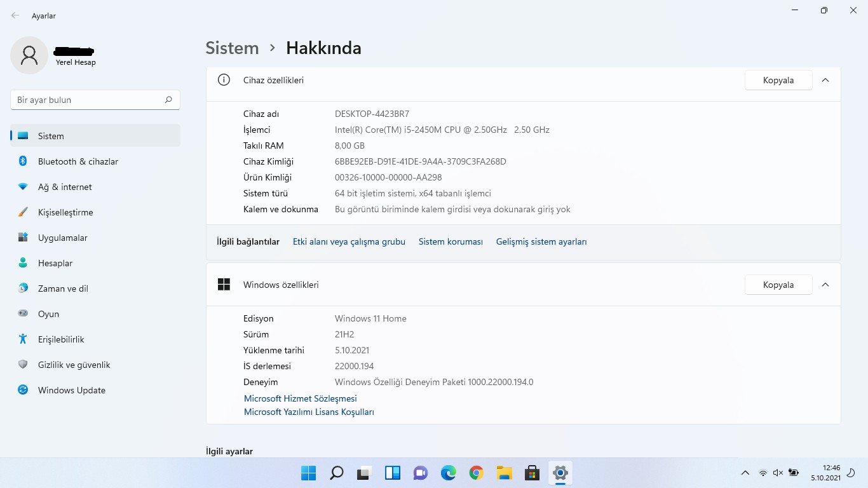Viewport: 868px width, 488px height.
Task: Click the user account avatar
Action: 29,55
